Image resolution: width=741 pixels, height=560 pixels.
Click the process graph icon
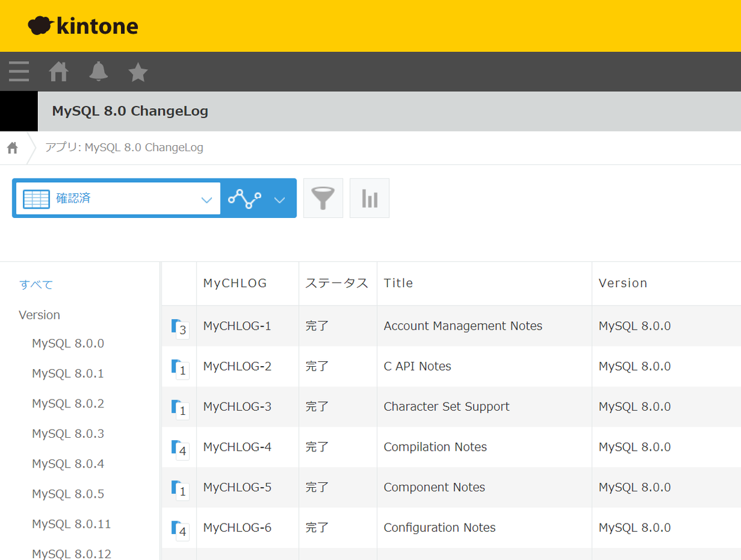tap(245, 198)
